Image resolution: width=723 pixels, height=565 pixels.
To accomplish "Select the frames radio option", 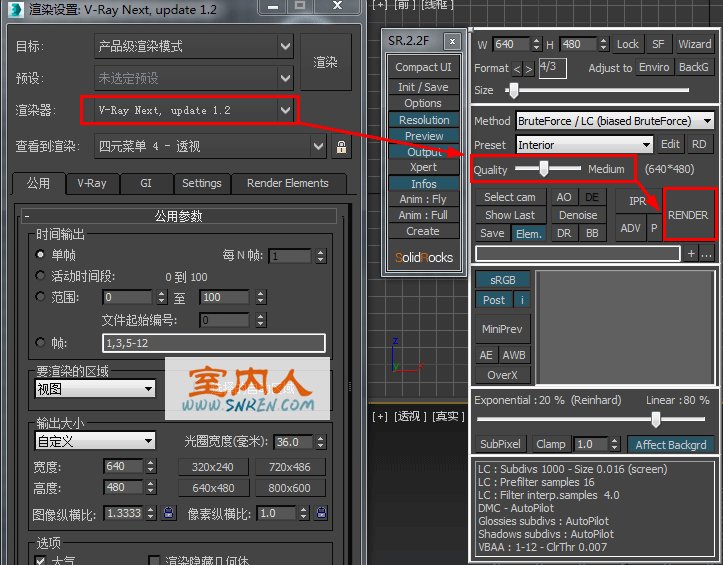I will [x=40, y=342].
